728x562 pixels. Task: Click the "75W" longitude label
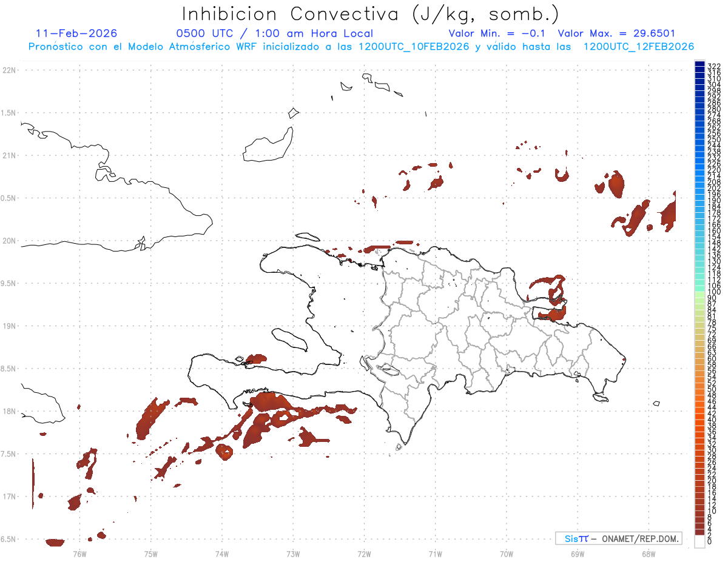(x=151, y=554)
